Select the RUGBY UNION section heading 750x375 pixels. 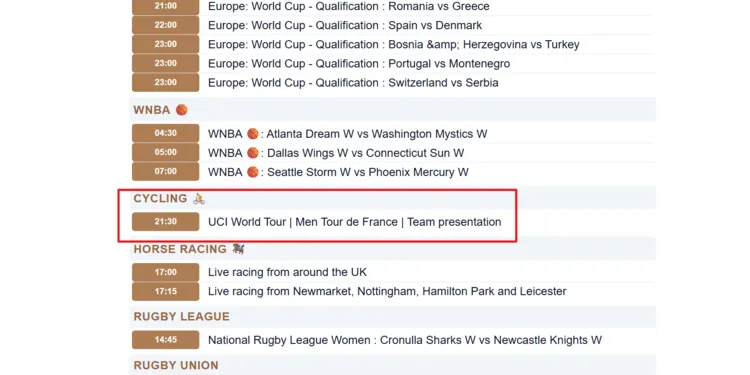tap(176, 365)
